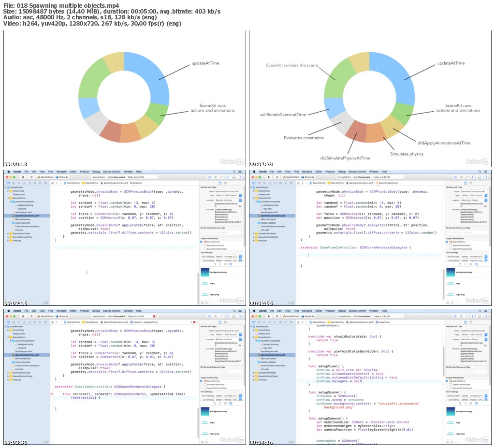This screenshot has width=495, height=448.
Task: Click Run button in 00:02:15 Xcode frame
Action: coord(23,177)
